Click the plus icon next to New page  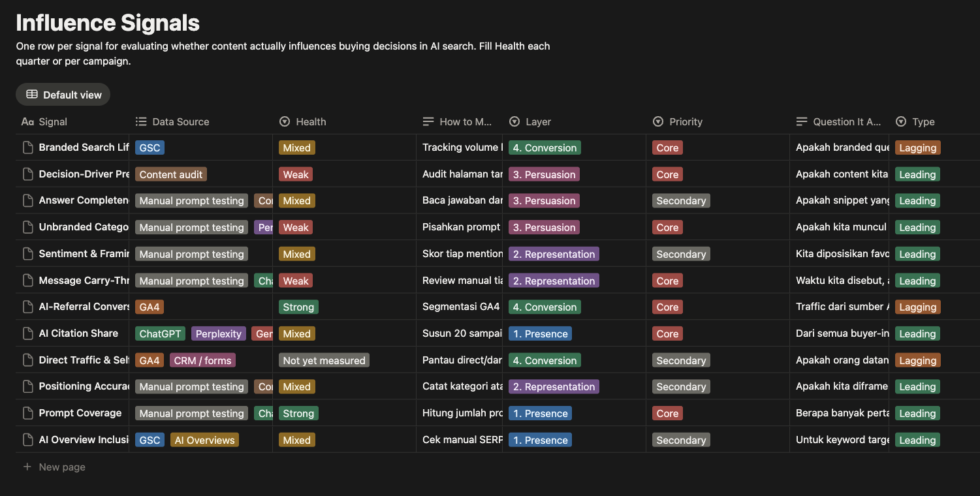tap(27, 467)
